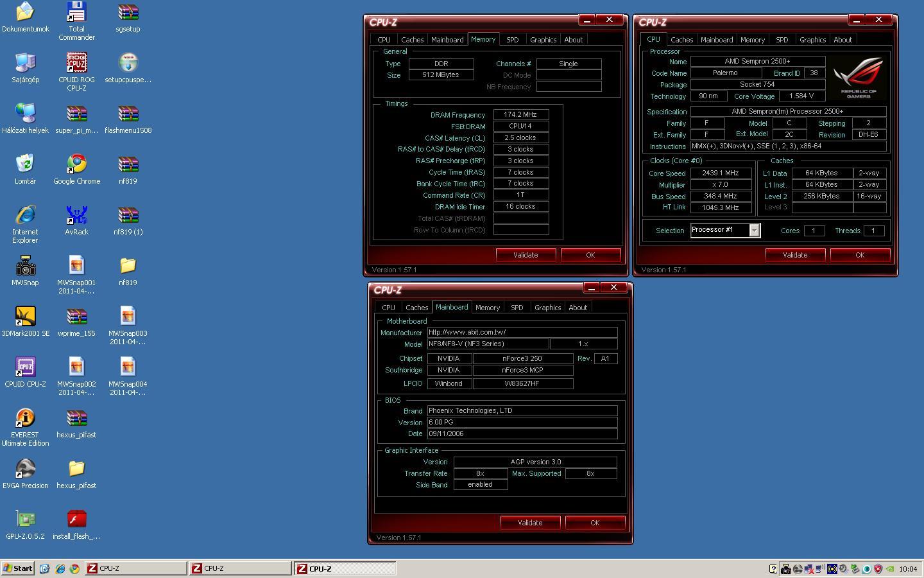This screenshot has width=924, height=578.
Task: Switch to Caches tab in Memory window
Action: 412,40
